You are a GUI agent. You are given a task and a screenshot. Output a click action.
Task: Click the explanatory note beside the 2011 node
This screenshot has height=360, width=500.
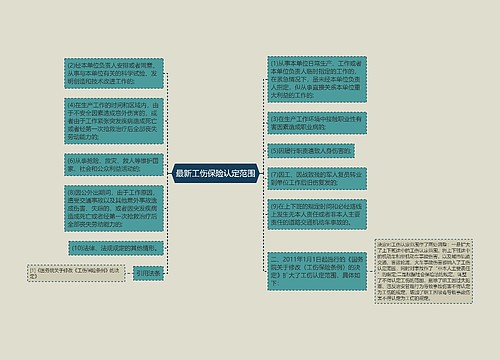point(424,271)
